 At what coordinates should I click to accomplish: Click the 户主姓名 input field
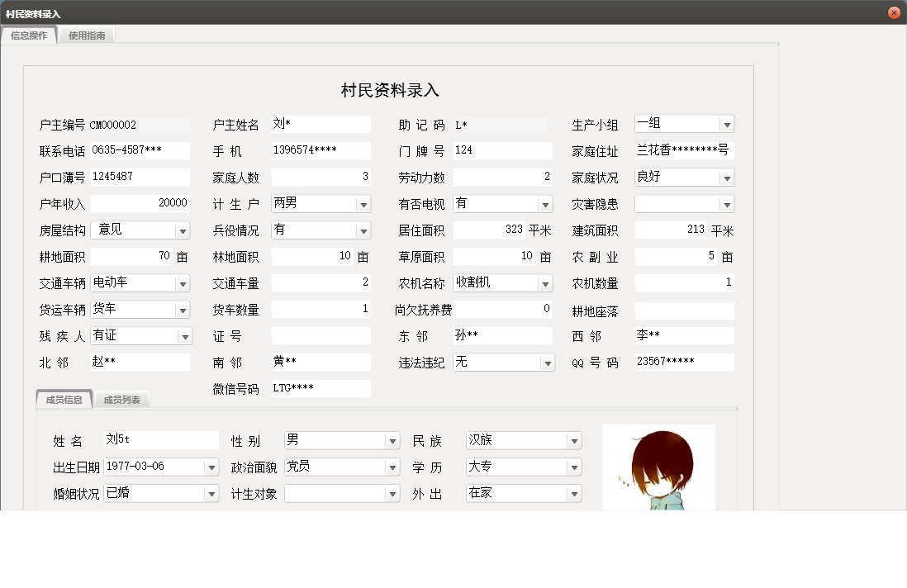pyautogui.click(x=321, y=124)
